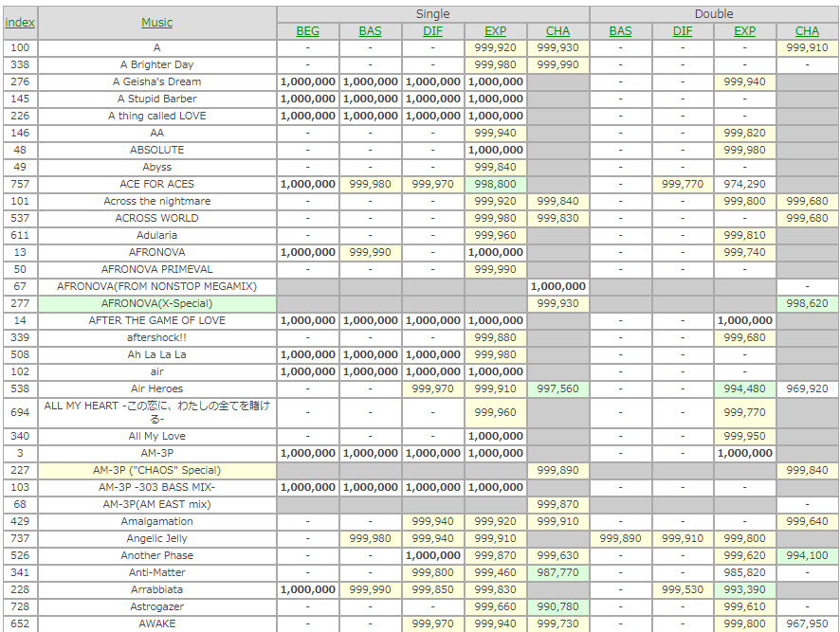Select the song title 'Another Phase'
Image resolution: width=840 pixels, height=632 pixels.
157,555
